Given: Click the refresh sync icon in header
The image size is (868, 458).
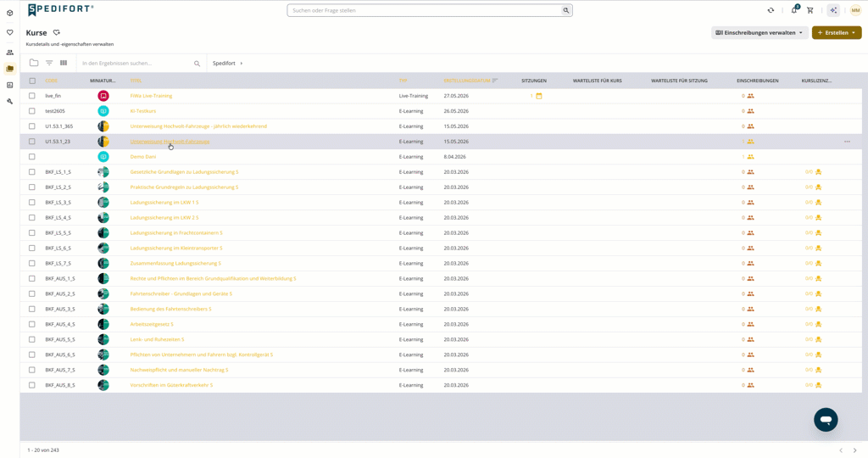Looking at the screenshot, I should 771,10.
